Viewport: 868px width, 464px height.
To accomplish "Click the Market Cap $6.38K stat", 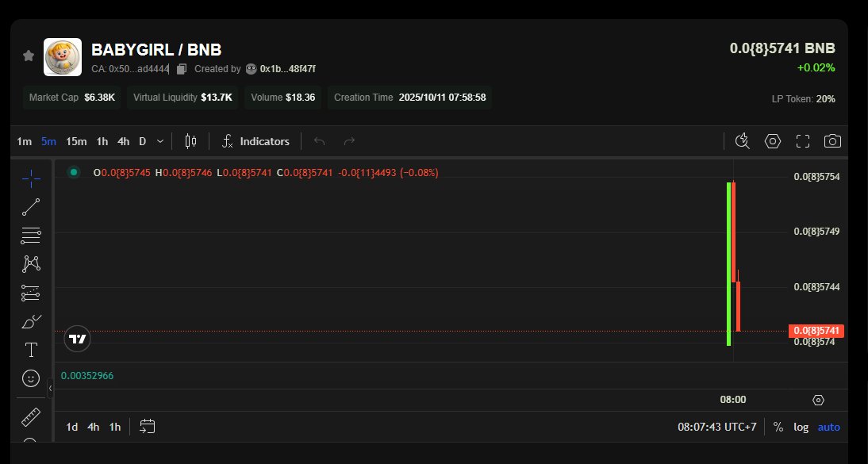I will [72, 98].
